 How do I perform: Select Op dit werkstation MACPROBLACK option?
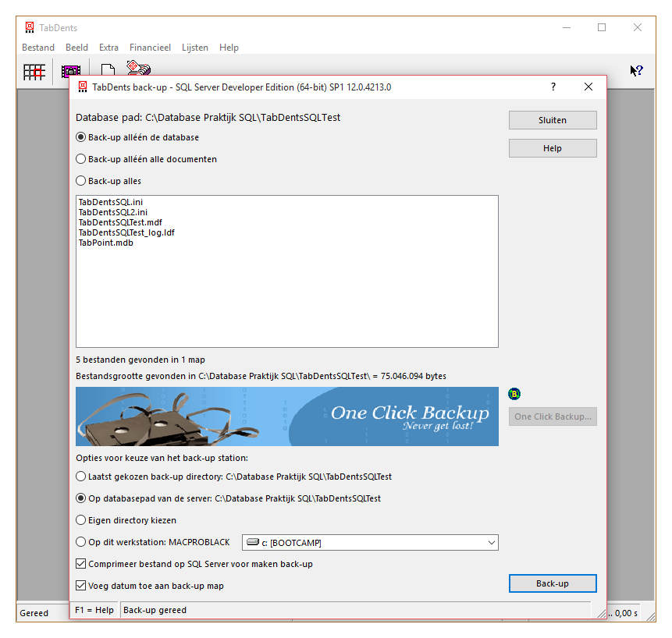pos(153,542)
